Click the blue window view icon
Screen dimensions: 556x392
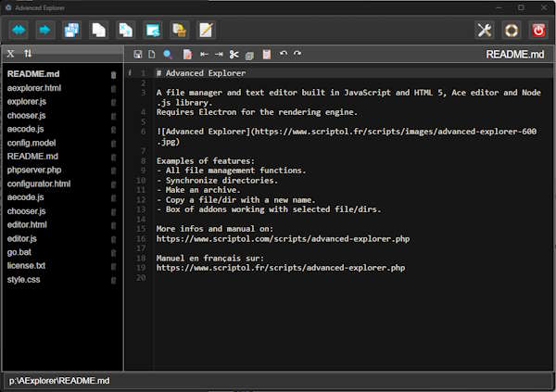click(x=153, y=31)
